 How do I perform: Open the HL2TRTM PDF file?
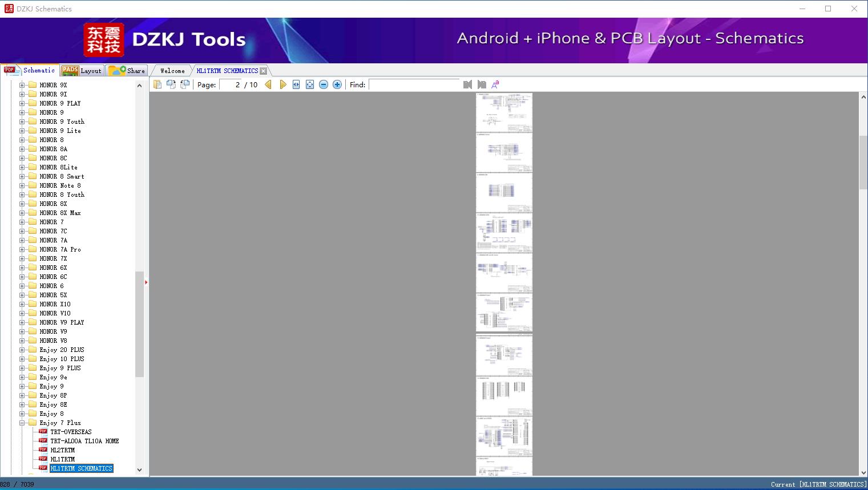pyautogui.click(x=62, y=450)
